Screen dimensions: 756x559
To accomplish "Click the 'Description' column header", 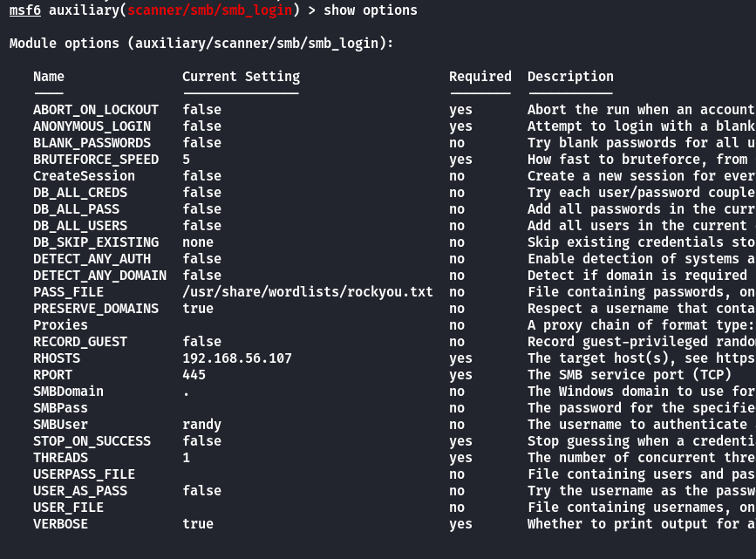I will [570, 77].
